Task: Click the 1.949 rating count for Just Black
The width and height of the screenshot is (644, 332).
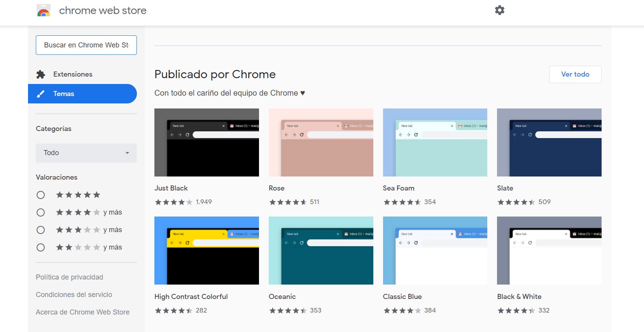Action: 204,202
